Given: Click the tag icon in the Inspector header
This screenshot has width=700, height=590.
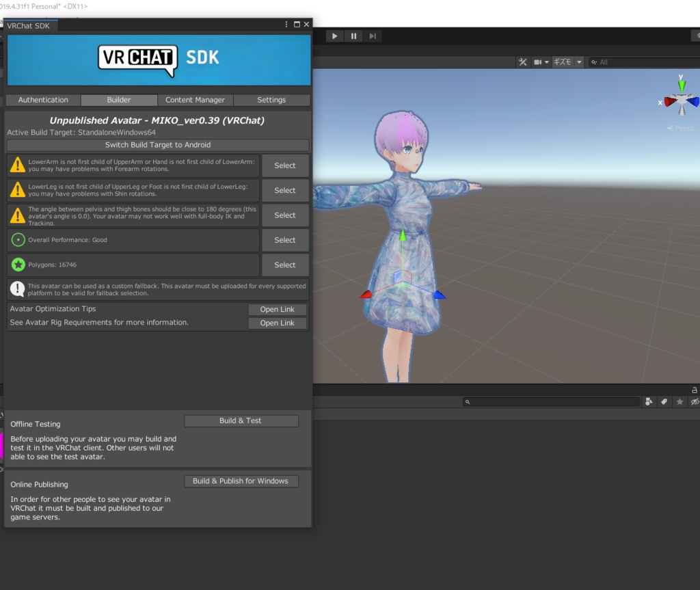Looking at the screenshot, I should (x=663, y=402).
